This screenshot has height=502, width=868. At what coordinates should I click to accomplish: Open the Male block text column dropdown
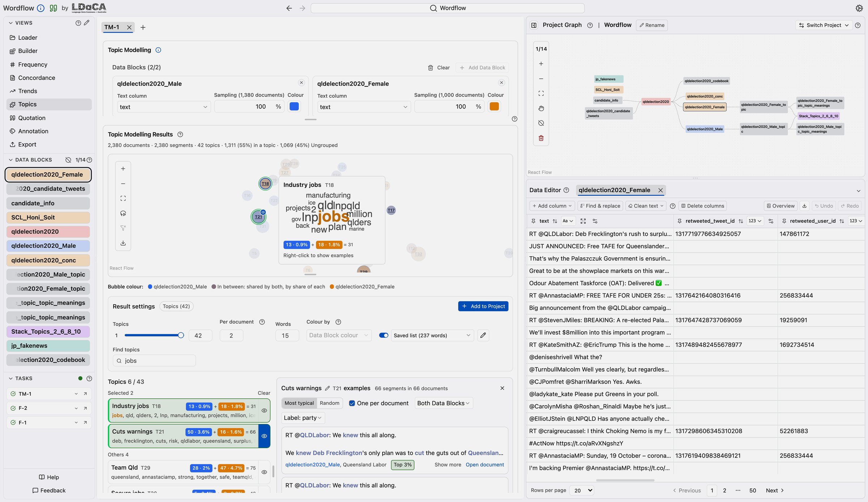pos(164,107)
